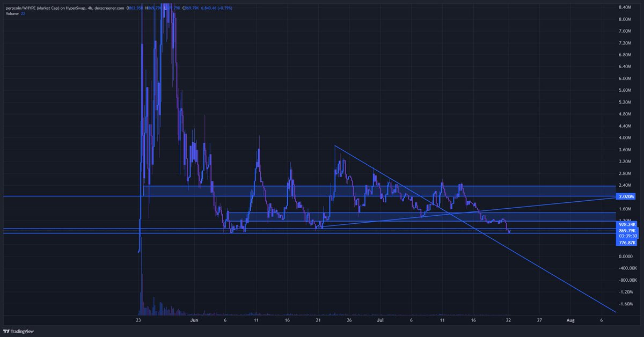Click the 4.00M price axis label
Image resolution: width=644 pixels, height=337 pixels.
[x=626, y=138]
